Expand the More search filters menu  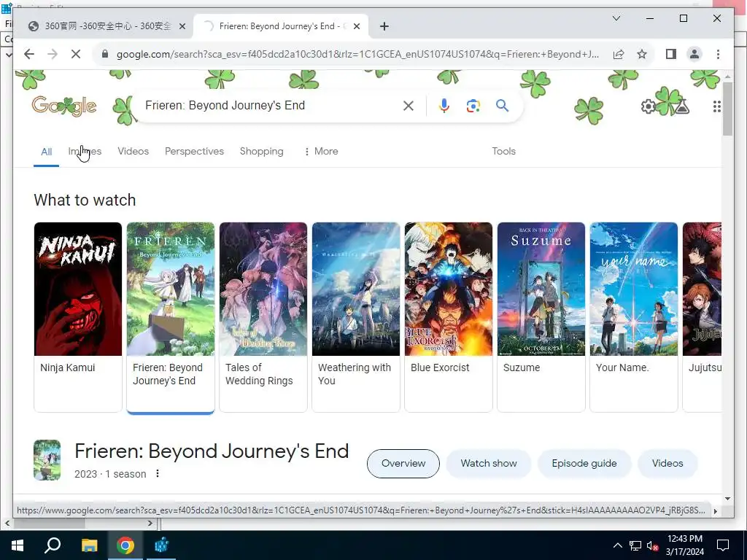tap(321, 152)
